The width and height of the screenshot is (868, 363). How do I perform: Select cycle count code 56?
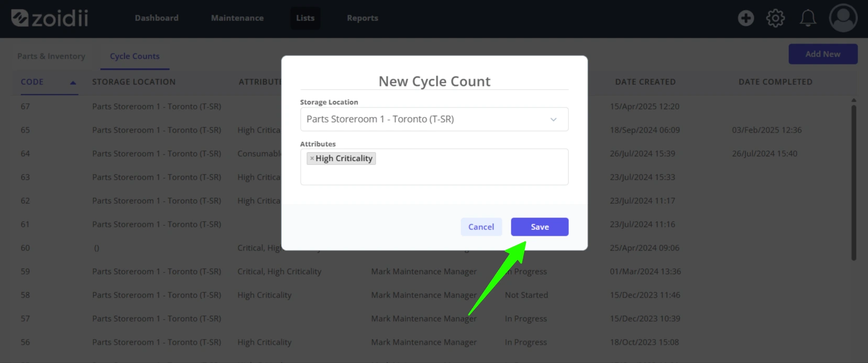pos(25,342)
